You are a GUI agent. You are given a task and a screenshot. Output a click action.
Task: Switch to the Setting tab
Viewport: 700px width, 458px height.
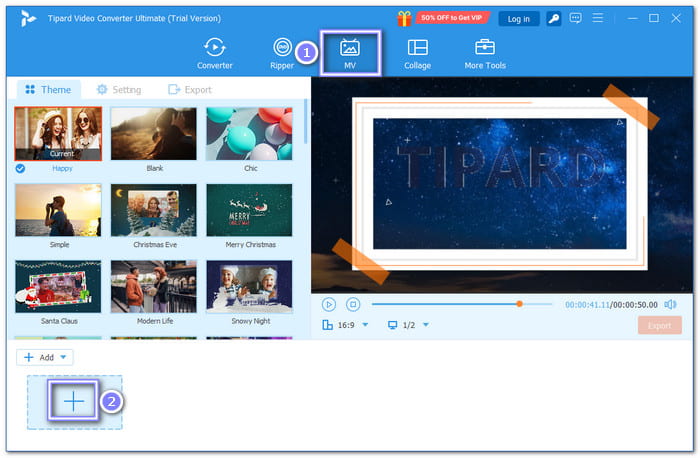pos(119,90)
